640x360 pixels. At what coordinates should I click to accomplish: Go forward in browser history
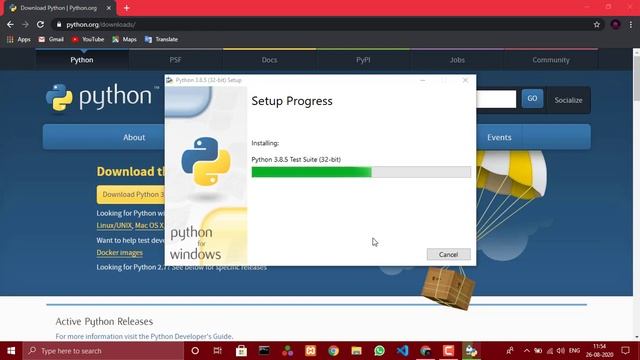[25, 24]
